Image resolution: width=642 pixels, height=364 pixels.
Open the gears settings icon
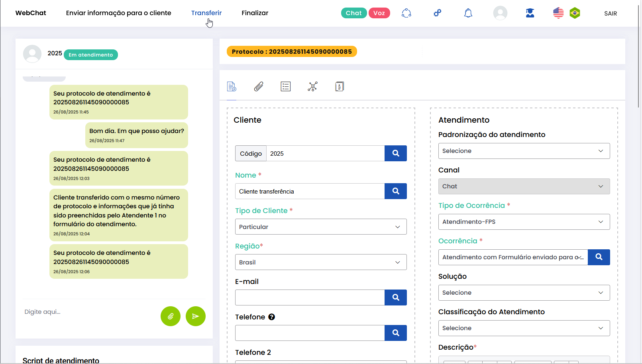[438, 13]
